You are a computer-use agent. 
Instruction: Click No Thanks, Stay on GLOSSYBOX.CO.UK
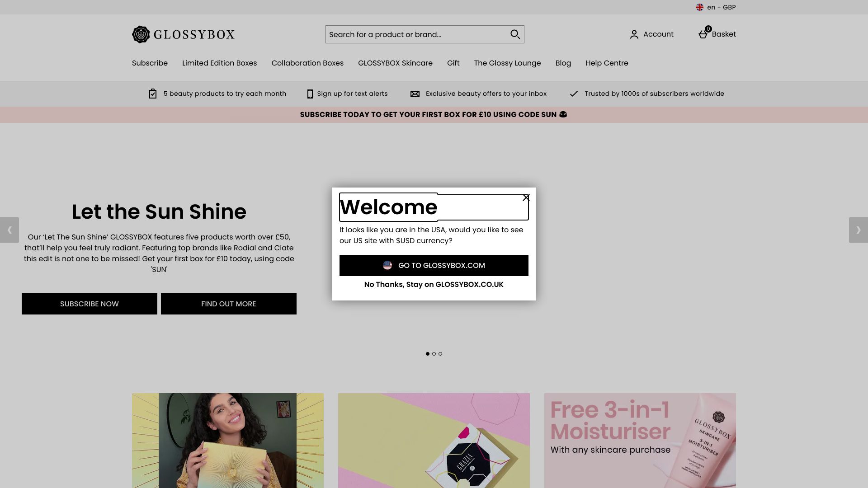(434, 285)
